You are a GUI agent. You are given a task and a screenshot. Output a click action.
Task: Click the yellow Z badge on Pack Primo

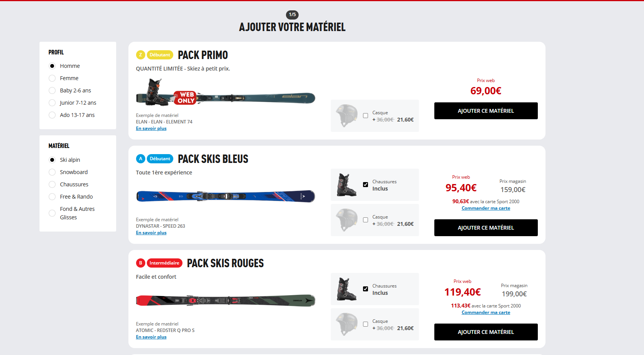coord(140,55)
